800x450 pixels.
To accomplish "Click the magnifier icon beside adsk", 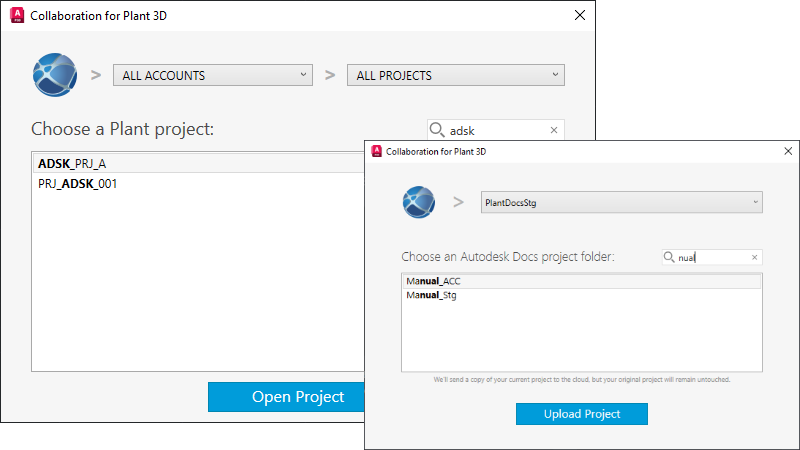I will pyautogui.click(x=437, y=130).
